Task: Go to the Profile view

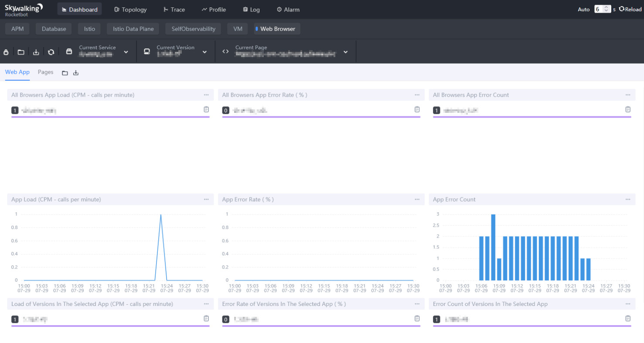Action: point(214,9)
